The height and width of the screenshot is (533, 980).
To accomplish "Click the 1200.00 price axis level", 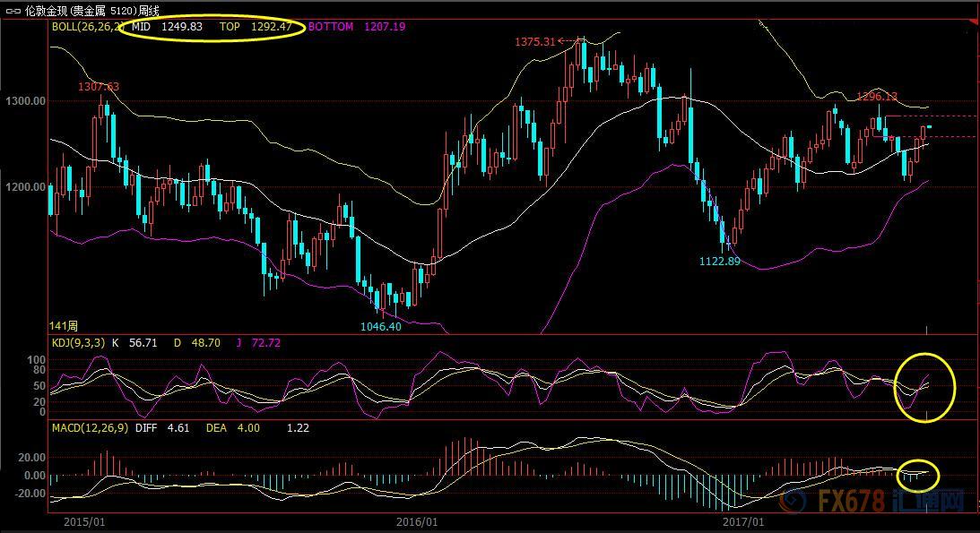I will pyautogui.click(x=24, y=187).
